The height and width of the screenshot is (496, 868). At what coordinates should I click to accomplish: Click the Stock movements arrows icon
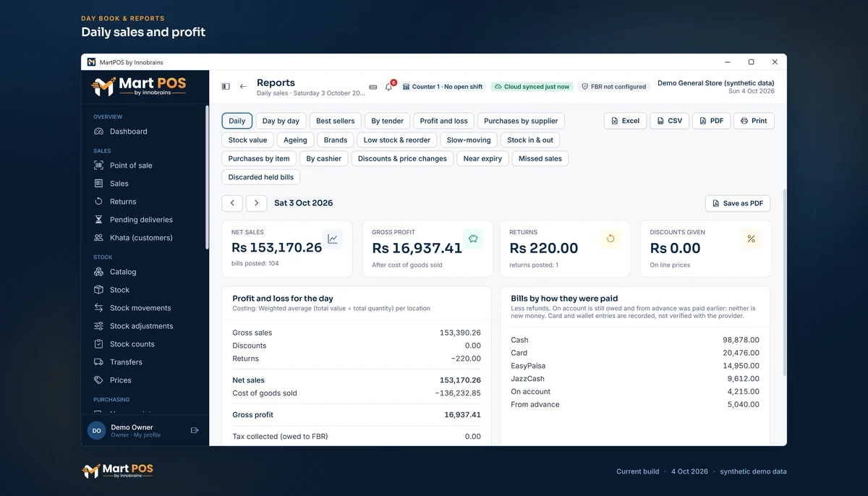click(x=99, y=308)
